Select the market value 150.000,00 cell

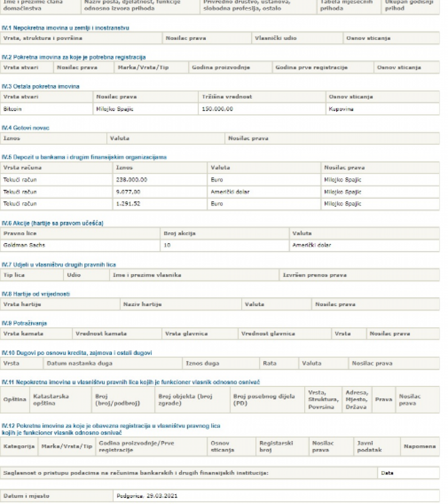pos(217,109)
